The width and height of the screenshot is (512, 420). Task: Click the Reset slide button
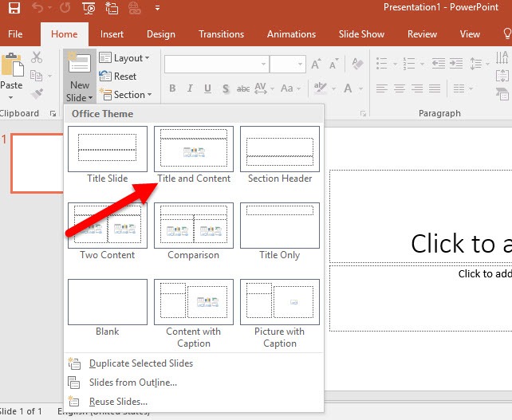point(117,77)
